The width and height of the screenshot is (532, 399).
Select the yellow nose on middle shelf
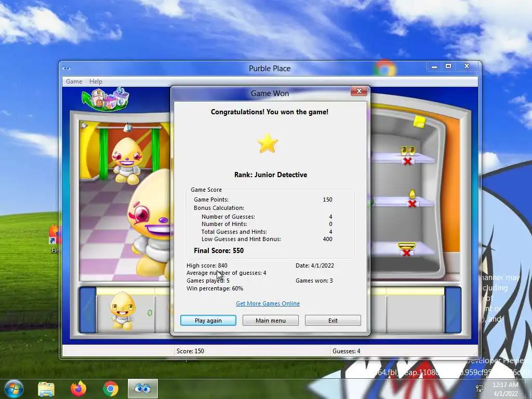click(412, 194)
